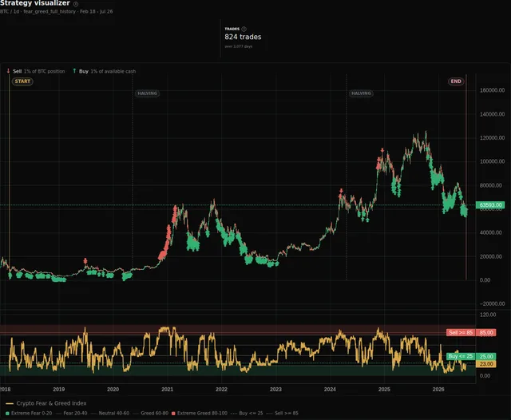Toggle the Fear 20-40 legend entry
Screen dimensions: 511x420
coord(72,413)
